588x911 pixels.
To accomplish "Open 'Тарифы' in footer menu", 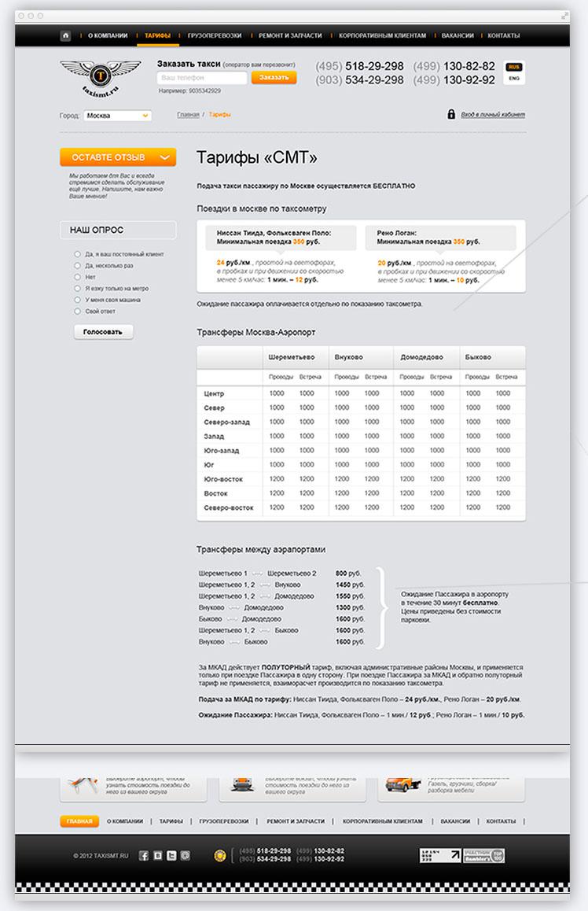I will click(171, 821).
